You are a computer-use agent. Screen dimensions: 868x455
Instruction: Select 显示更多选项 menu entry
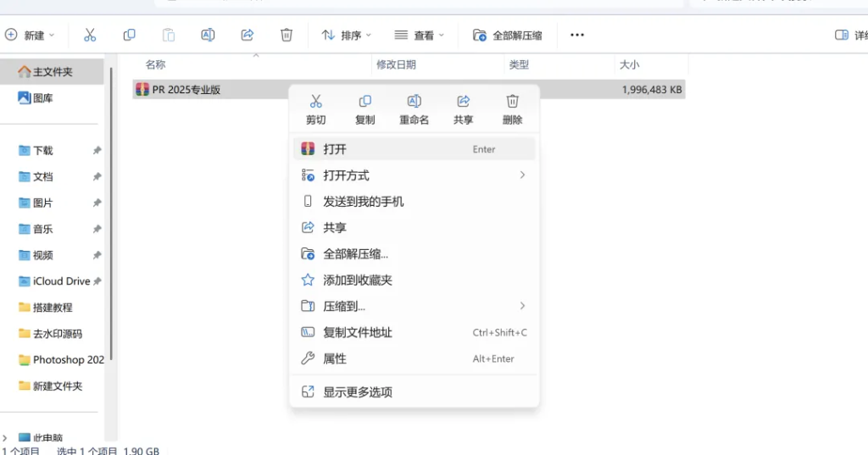pyautogui.click(x=414, y=392)
